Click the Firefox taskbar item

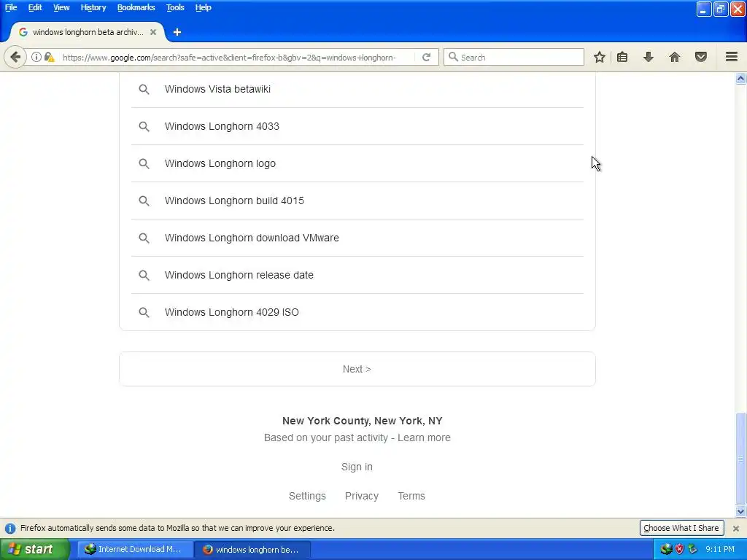point(252,549)
